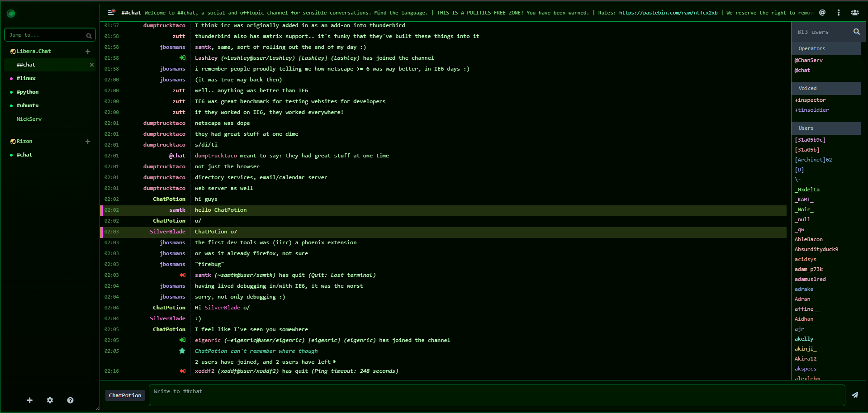Image resolution: width=868 pixels, height=413 pixels.
Task: Click the Rizon network icon
Action: tap(13, 142)
